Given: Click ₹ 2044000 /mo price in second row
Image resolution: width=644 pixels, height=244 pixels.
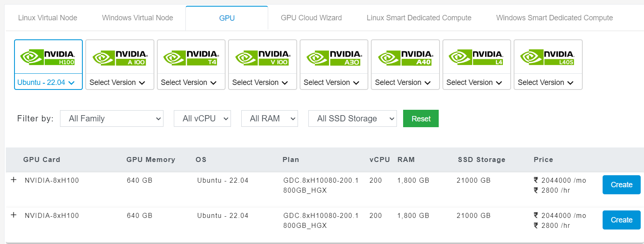Looking at the screenshot, I should click(x=560, y=216).
